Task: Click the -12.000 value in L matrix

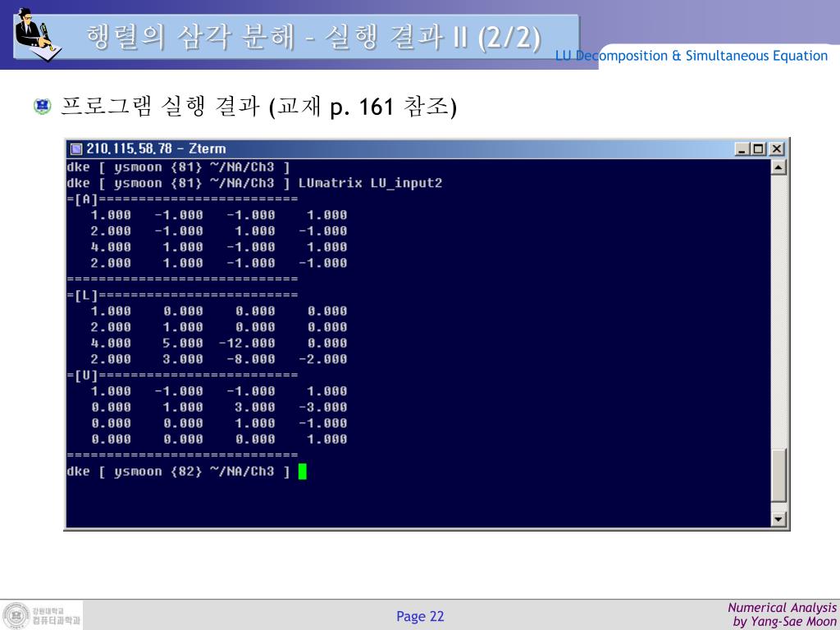Action: pos(247,343)
